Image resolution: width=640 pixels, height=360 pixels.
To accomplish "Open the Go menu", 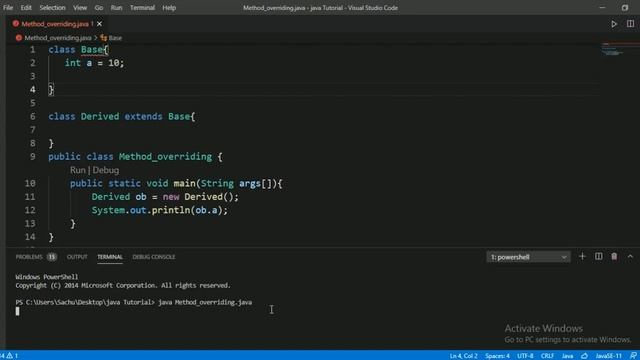I will (x=99, y=8).
